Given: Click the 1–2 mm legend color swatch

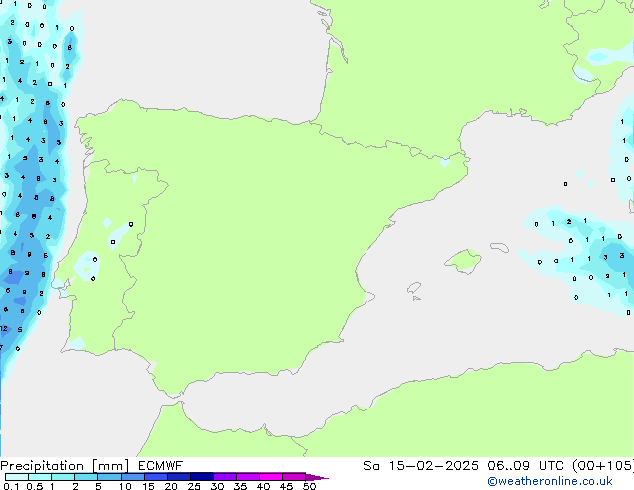Looking at the screenshot, I should coord(63,477).
